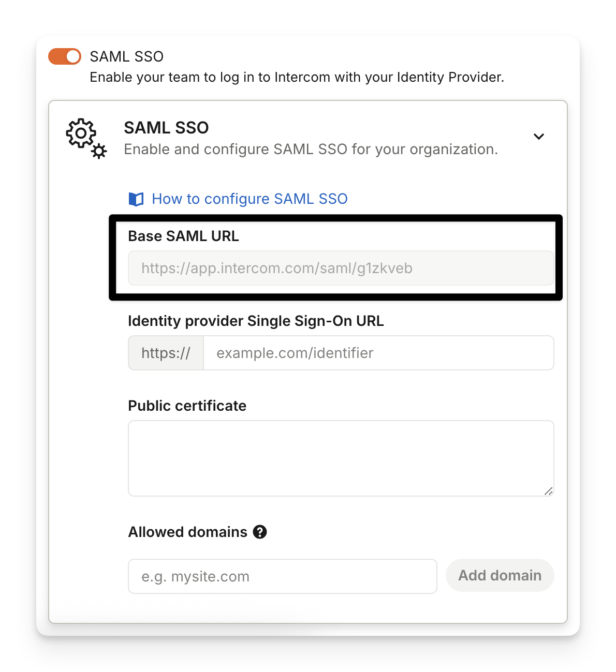Click the Allowed domains label text
The height and width of the screenshot is (672, 616).
click(187, 532)
